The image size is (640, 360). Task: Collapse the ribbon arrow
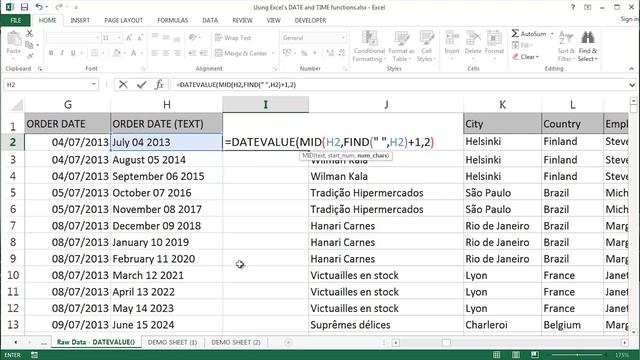pos(631,69)
